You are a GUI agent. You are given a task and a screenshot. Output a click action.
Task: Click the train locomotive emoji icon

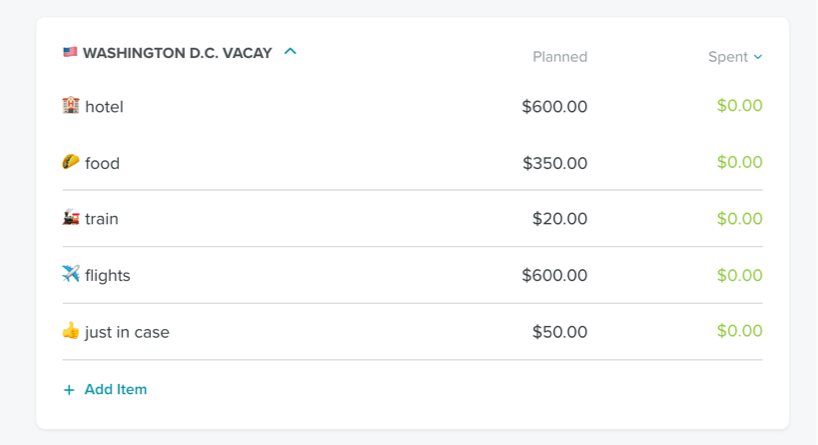[70, 218]
